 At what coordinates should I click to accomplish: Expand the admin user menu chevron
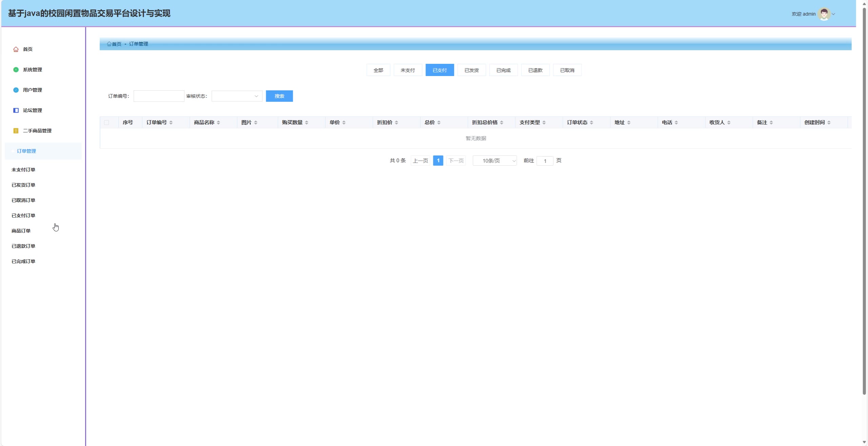coord(833,14)
